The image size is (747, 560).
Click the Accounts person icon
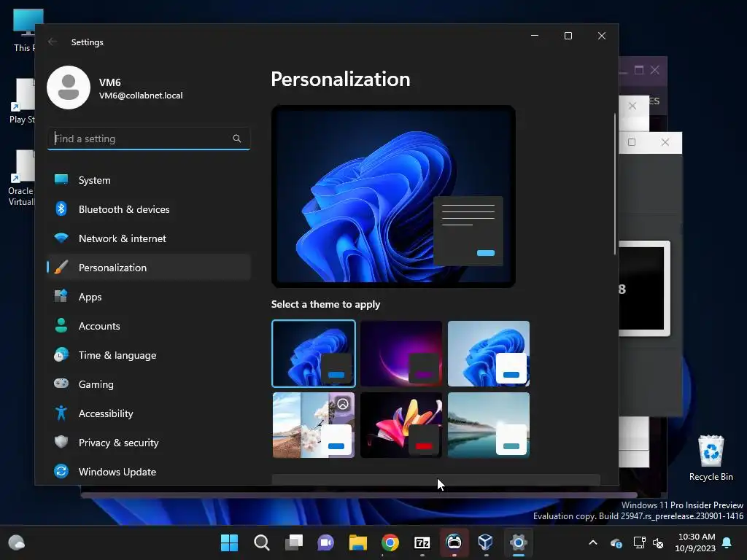(x=61, y=325)
